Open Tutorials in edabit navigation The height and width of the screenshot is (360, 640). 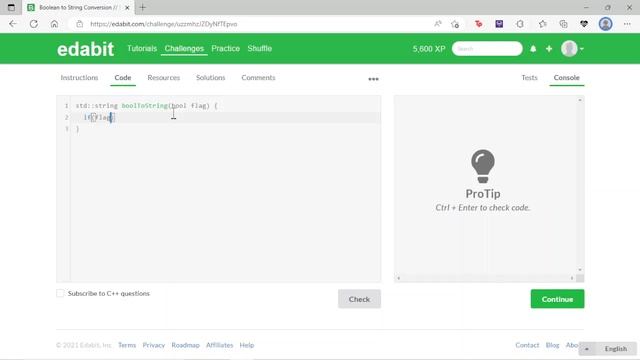click(142, 49)
